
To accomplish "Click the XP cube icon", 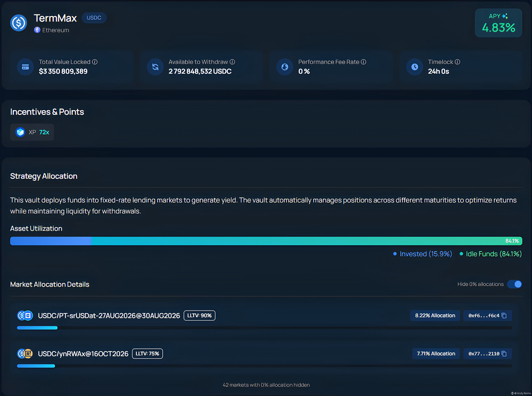I will [20, 132].
